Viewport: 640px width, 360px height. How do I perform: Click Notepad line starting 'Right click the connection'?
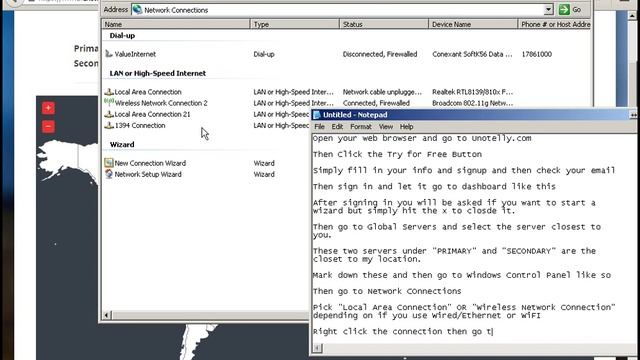403,331
